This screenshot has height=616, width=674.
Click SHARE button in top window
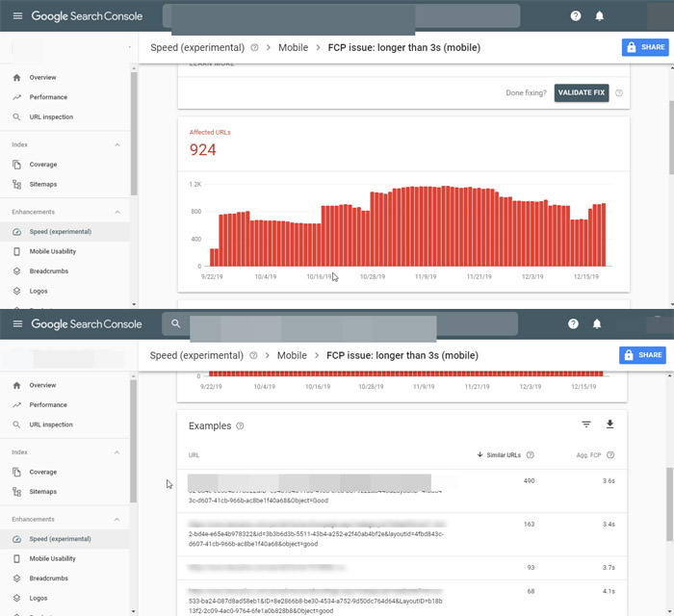pyautogui.click(x=645, y=47)
